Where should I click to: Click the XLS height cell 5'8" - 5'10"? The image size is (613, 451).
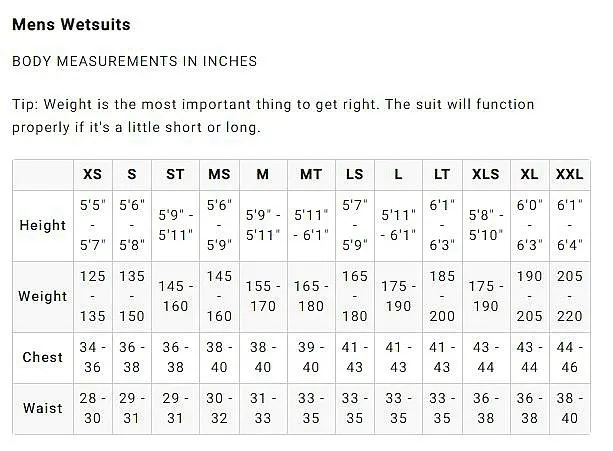486,226
